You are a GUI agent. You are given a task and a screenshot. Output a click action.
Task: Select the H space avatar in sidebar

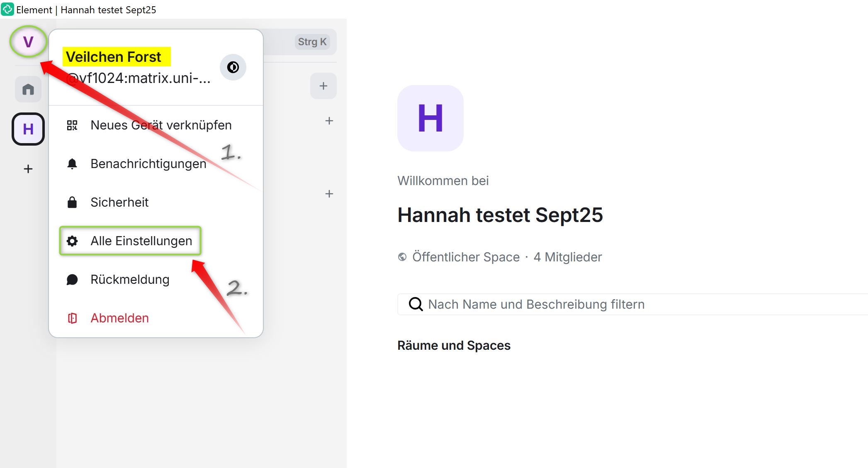coord(28,129)
